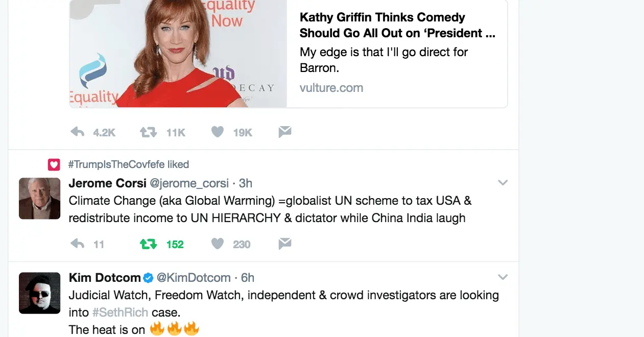This screenshot has height=337, width=644.
Task: Expand options menu on Jerome Corsi's tweet
Action: [x=503, y=182]
